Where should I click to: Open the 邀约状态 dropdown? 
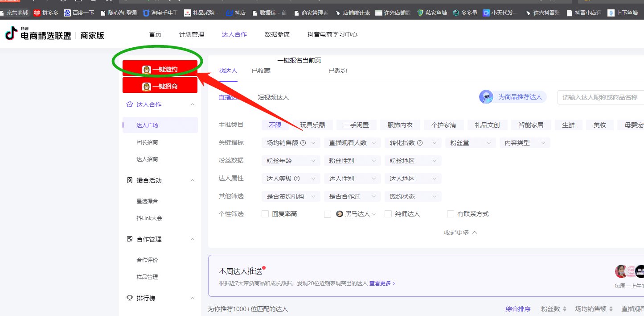coord(413,196)
